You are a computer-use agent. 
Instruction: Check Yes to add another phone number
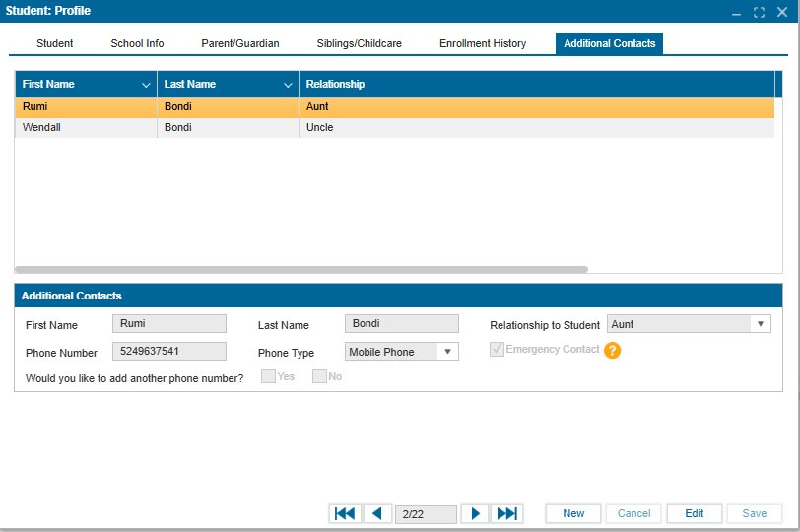coord(268,376)
